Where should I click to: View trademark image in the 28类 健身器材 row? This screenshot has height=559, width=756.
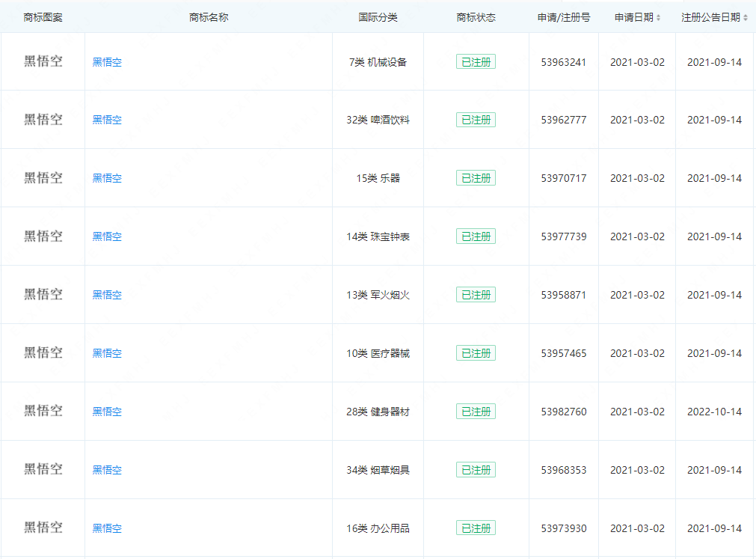point(43,411)
